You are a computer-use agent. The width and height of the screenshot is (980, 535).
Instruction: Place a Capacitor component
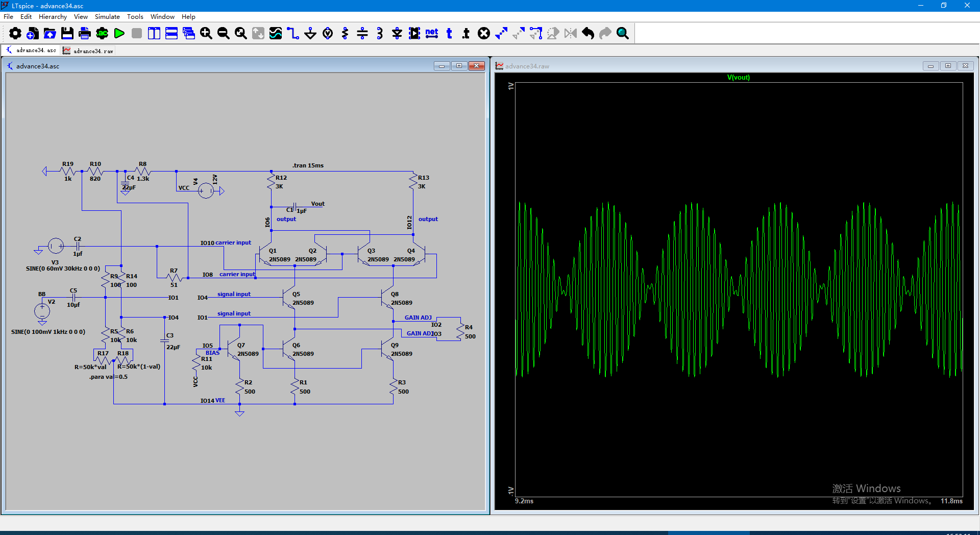(x=362, y=34)
